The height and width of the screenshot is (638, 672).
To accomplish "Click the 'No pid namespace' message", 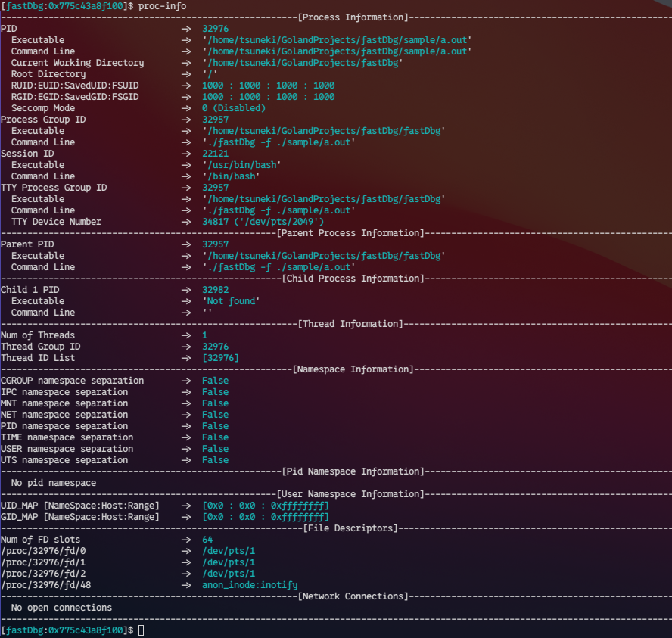I will pyautogui.click(x=54, y=483).
